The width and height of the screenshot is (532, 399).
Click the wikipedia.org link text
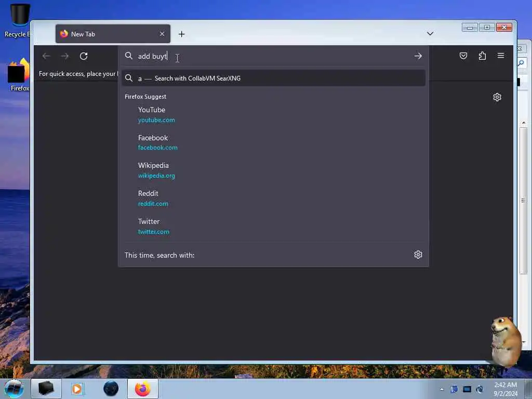click(x=156, y=176)
